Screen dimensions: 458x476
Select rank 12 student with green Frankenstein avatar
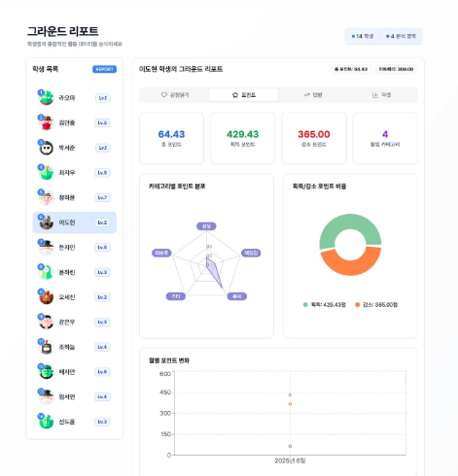tap(74, 372)
